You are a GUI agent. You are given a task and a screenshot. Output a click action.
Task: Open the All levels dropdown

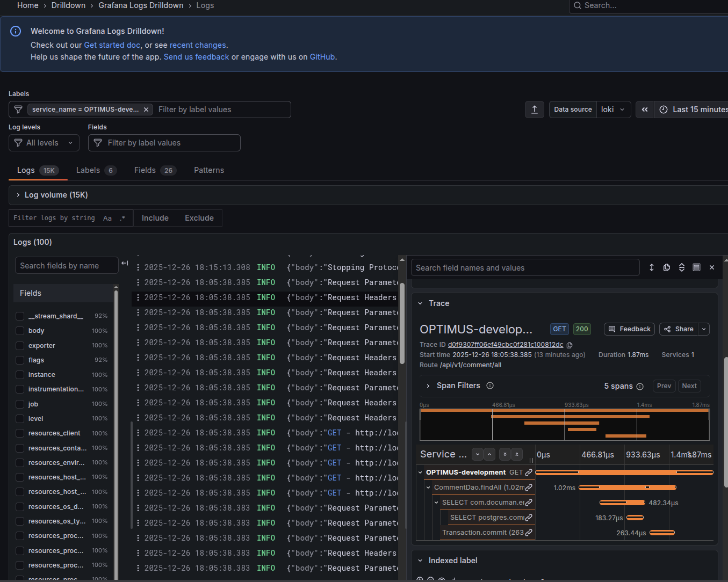[x=44, y=143]
